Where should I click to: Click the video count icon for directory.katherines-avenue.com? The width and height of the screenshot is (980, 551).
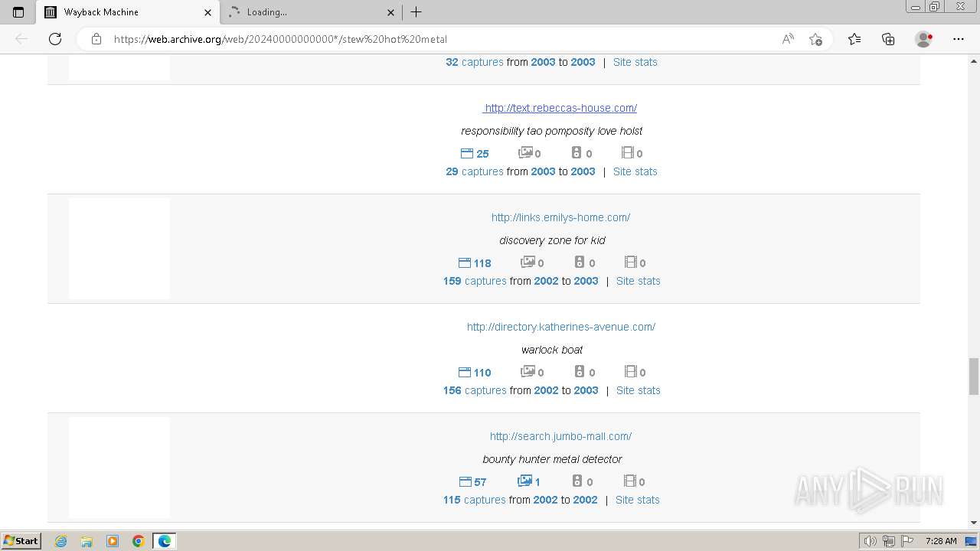pos(630,372)
